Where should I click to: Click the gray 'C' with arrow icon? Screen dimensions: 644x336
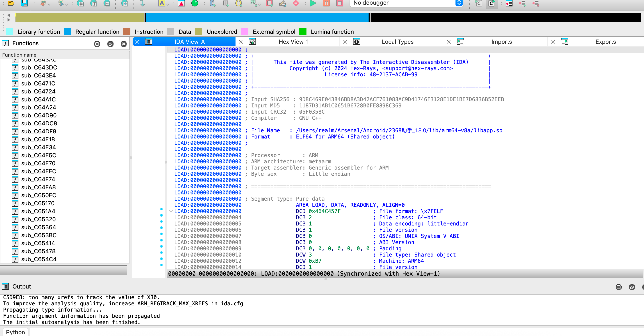tap(479, 3)
